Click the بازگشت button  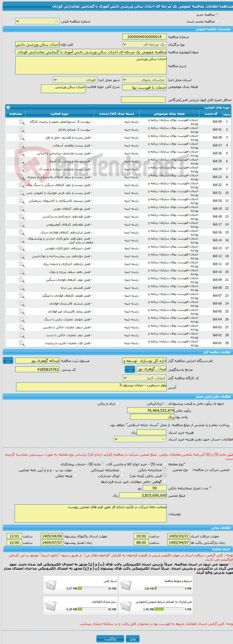(x=110, y=639)
